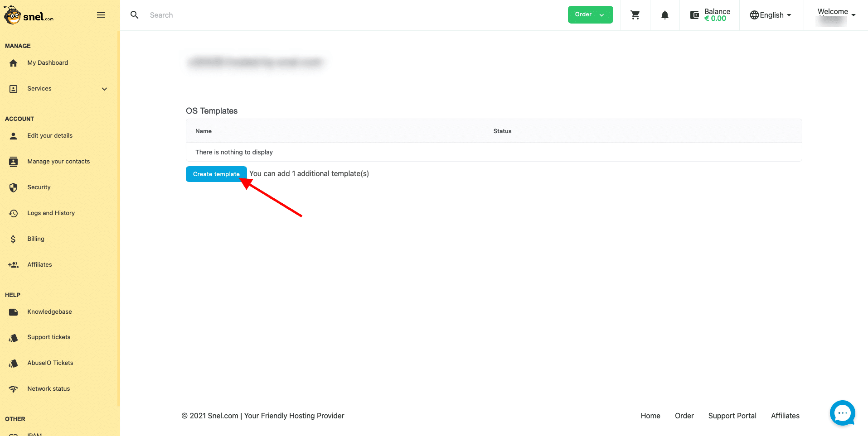Toggle the hamburger sidebar menu
Image resolution: width=868 pixels, height=436 pixels.
pyautogui.click(x=101, y=15)
